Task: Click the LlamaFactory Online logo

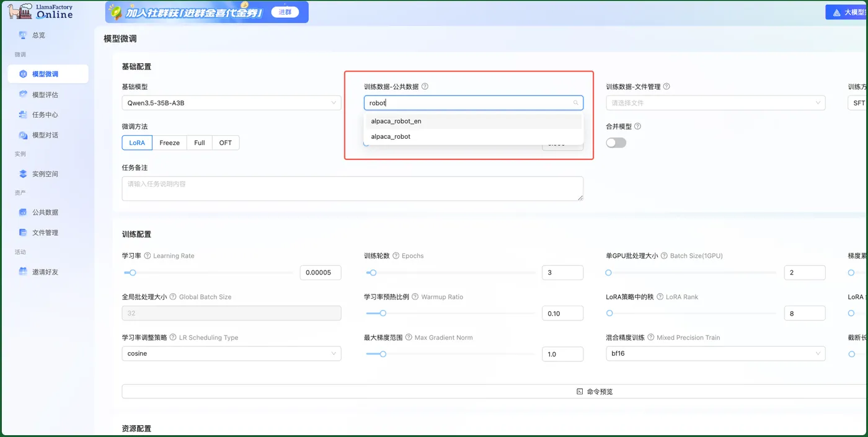Action: (41, 12)
